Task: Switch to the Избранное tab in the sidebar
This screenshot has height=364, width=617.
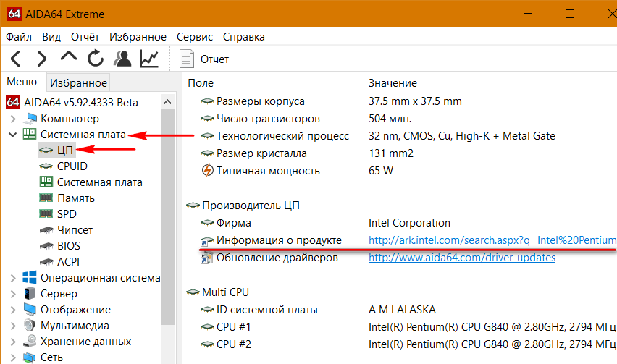Action: (78, 83)
